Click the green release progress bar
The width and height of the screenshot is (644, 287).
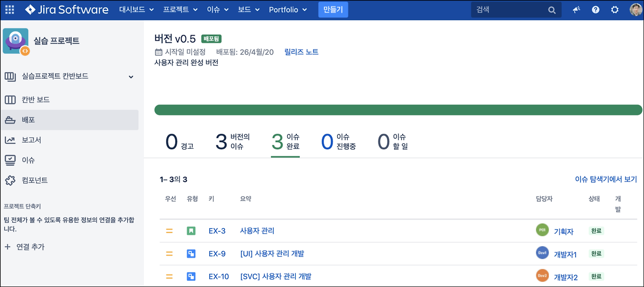[398, 110]
